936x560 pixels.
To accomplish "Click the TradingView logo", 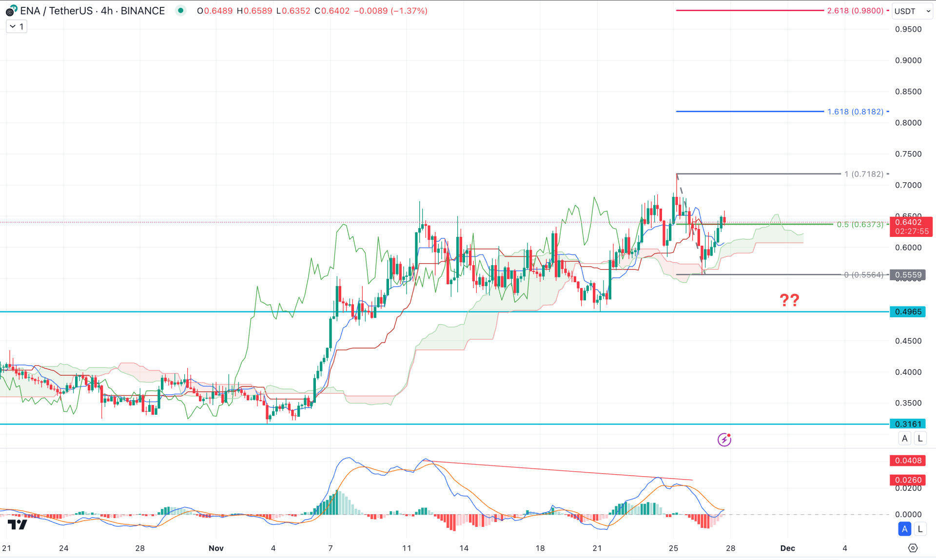I will coord(18,525).
